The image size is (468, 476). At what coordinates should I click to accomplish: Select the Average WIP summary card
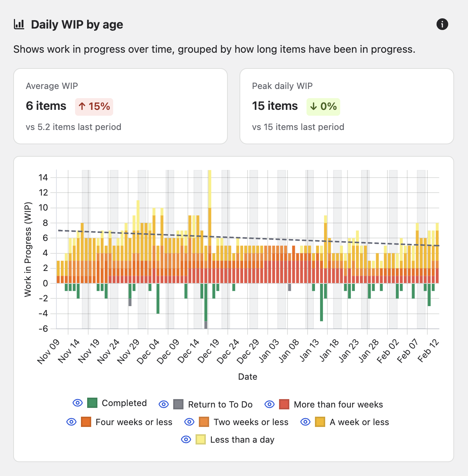[x=120, y=106]
